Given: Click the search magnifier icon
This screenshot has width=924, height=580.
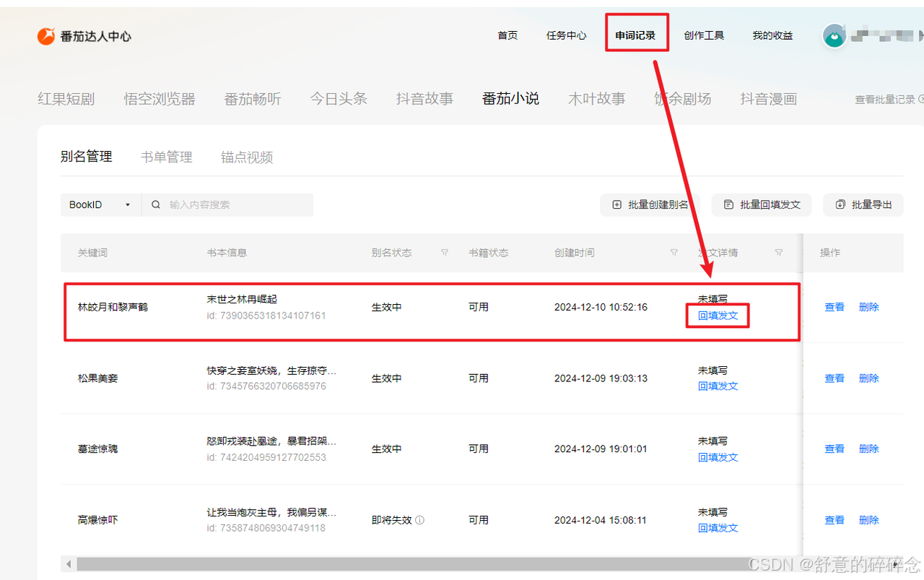Looking at the screenshot, I should tap(156, 205).
